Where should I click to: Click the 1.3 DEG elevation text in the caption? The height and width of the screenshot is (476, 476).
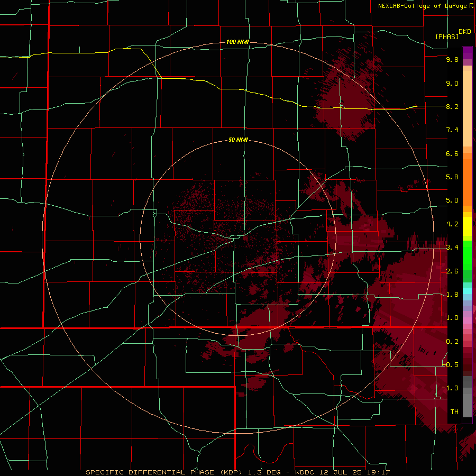click(264, 472)
